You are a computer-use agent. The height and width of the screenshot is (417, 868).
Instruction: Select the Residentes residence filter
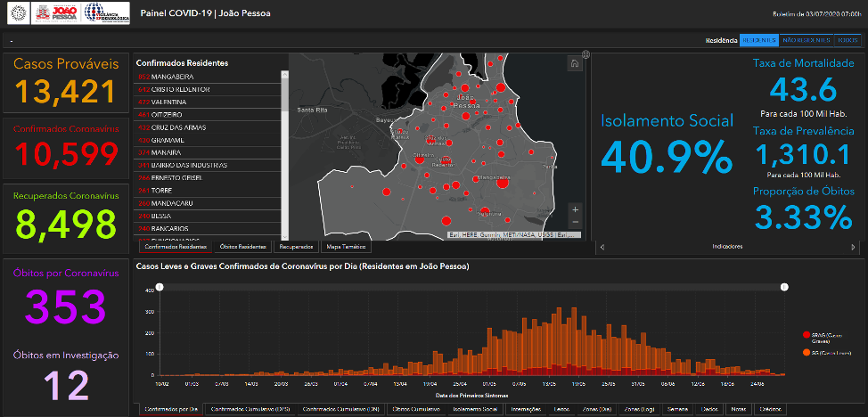click(x=758, y=40)
